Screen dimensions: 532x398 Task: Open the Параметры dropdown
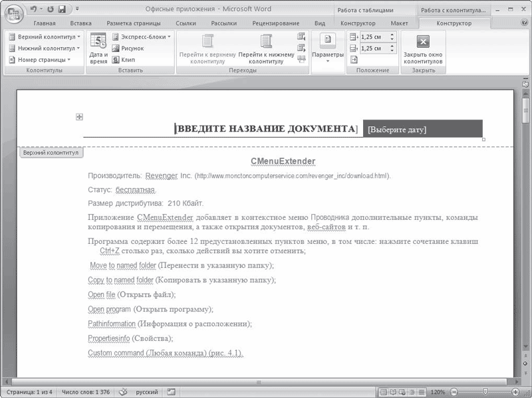click(328, 49)
